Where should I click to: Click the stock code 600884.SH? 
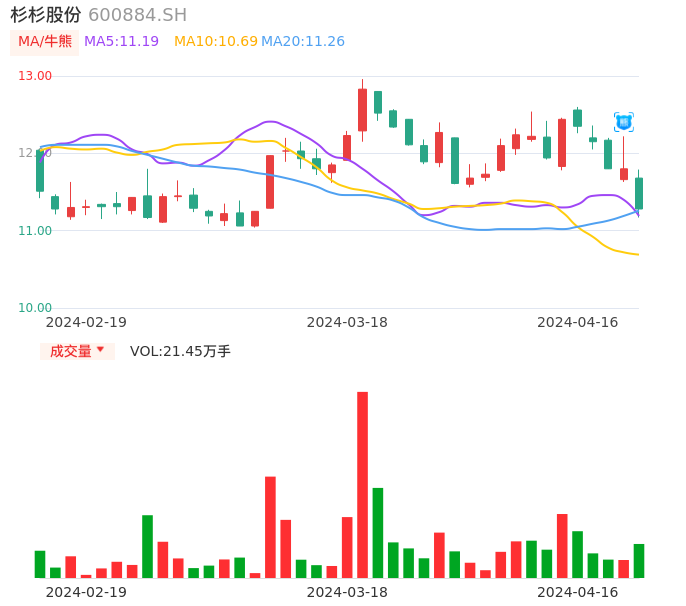[x=137, y=15]
